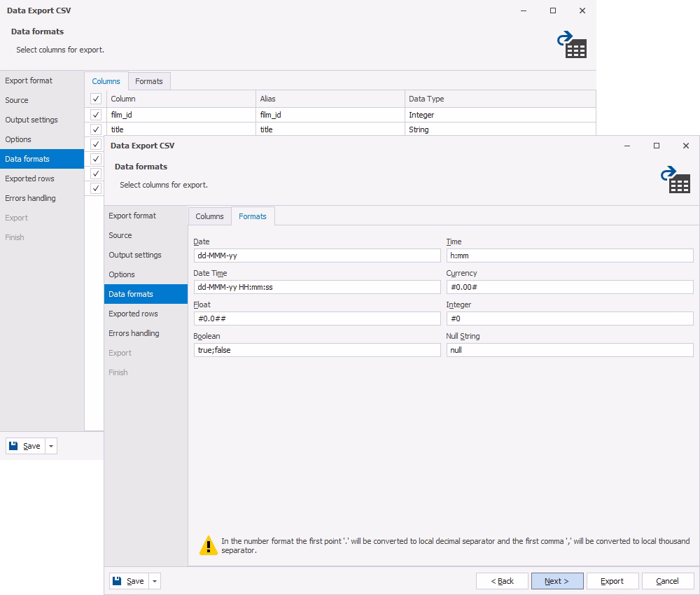Click the Data Type column header
Viewport: 700px width, 595px height.
(x=500, y=99)
